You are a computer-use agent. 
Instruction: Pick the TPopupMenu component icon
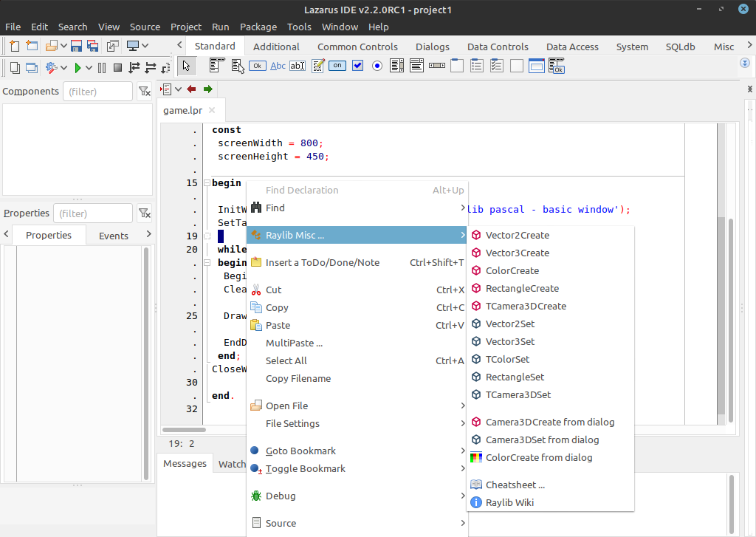click(x=238, y=66)
